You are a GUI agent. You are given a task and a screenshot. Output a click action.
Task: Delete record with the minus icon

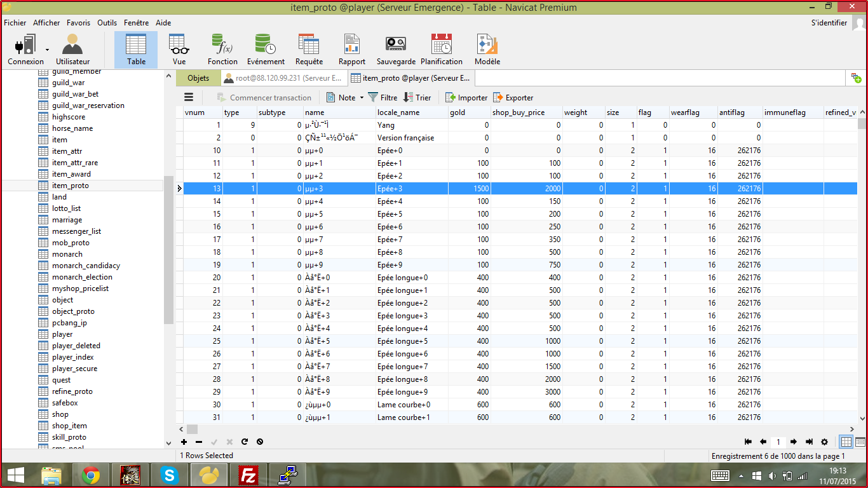pyautogui.click(x=199, y=442)
